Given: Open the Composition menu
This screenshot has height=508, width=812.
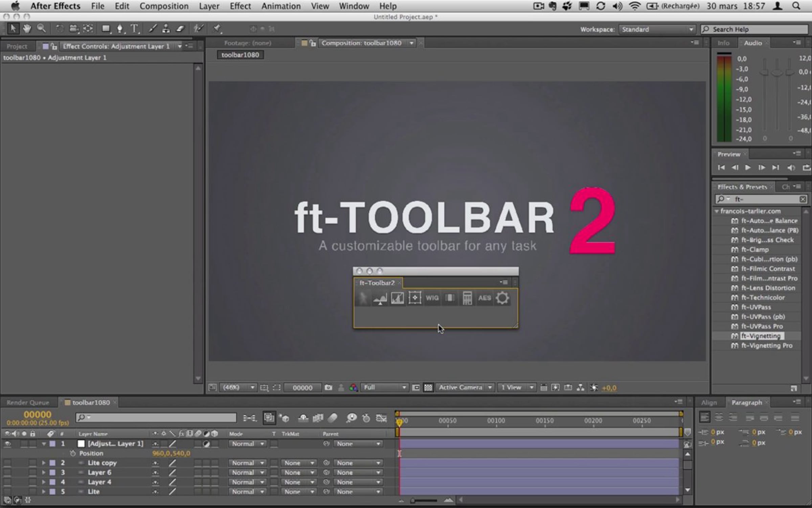Looking at the screenshot, I should (x=164, y=6).
